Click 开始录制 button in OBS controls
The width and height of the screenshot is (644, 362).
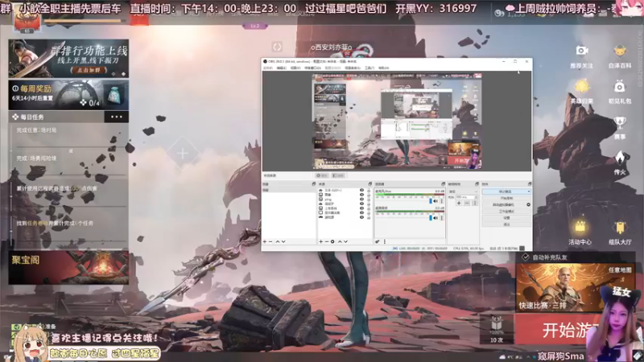point(507,198)
